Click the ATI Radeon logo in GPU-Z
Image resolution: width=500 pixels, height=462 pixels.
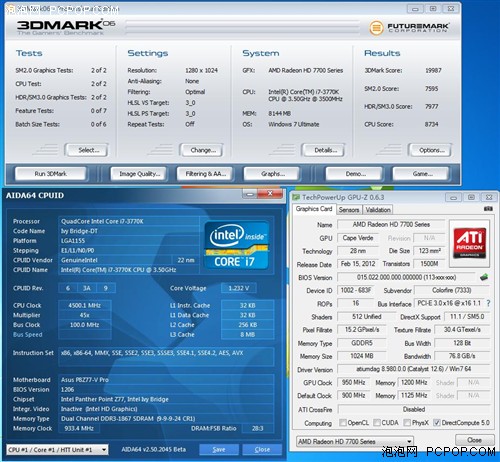[469, 243]
